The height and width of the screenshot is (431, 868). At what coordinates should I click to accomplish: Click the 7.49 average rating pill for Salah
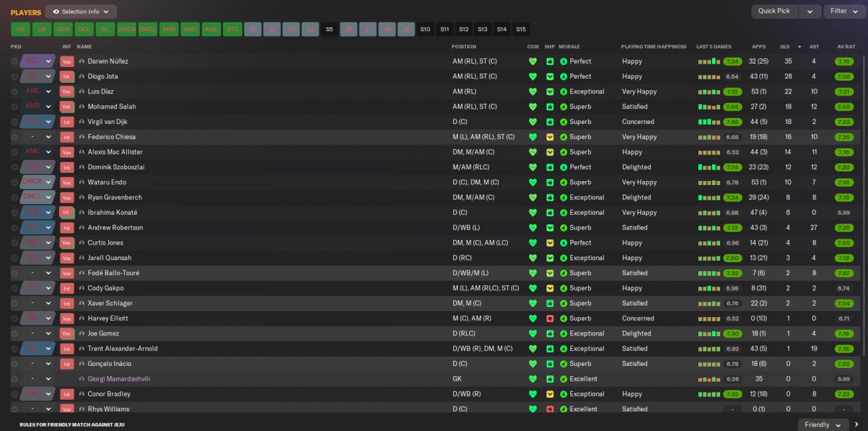point(844,106)
